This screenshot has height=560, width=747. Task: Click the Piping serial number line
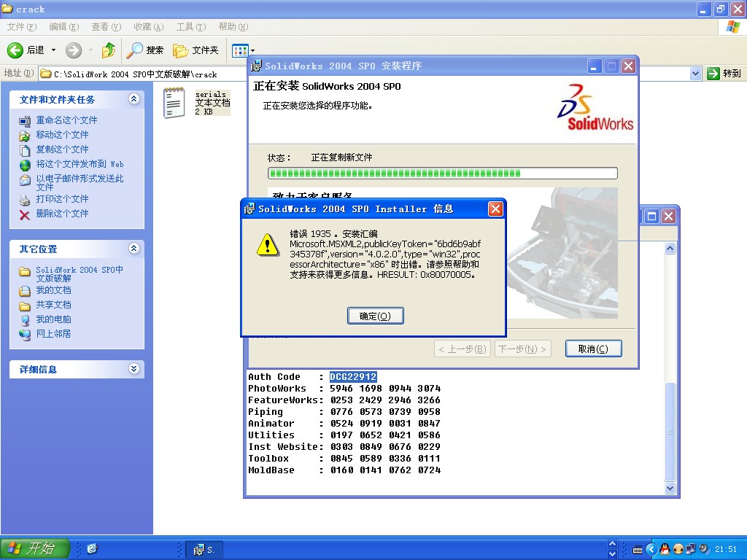344,412
